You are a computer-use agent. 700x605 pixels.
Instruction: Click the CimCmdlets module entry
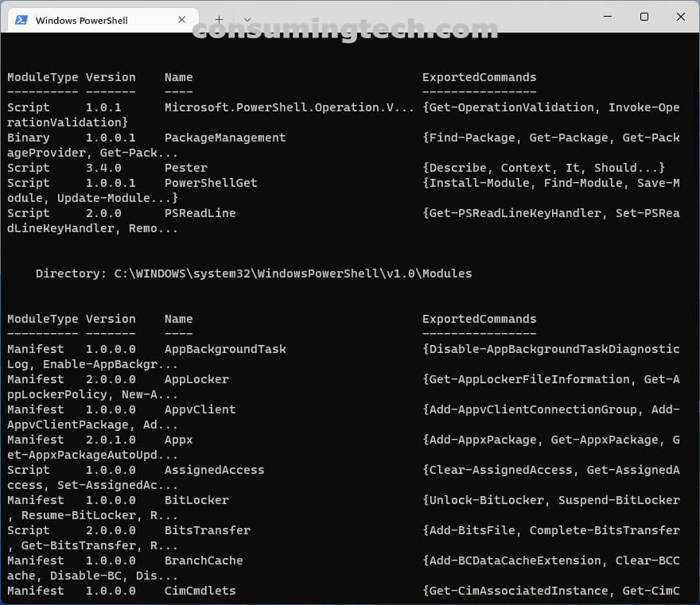(199, 591)
